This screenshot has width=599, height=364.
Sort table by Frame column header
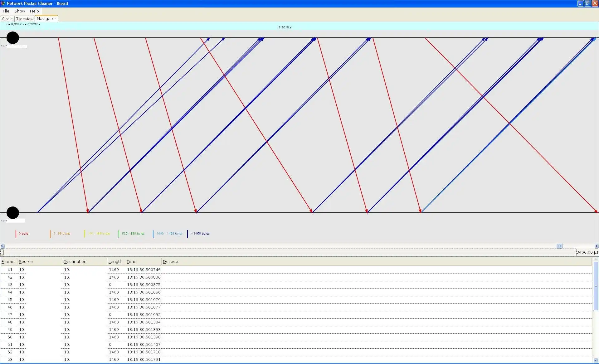click(8, 261)
